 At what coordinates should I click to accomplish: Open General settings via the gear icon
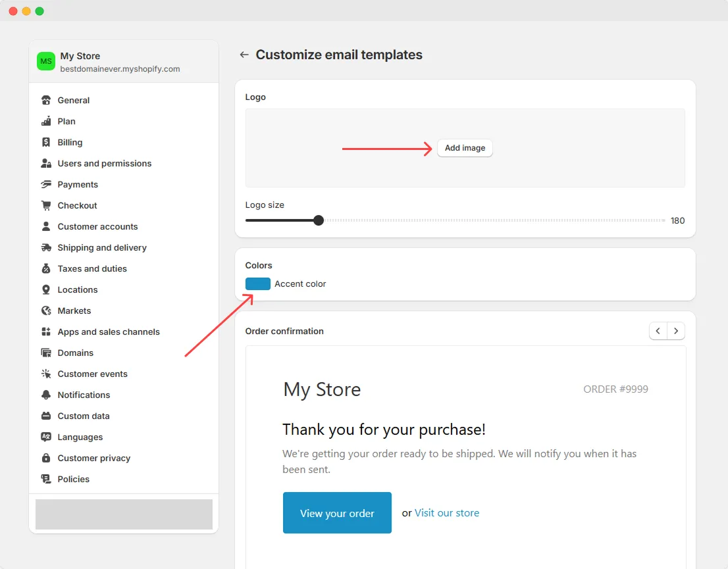[x=46, y=100]
